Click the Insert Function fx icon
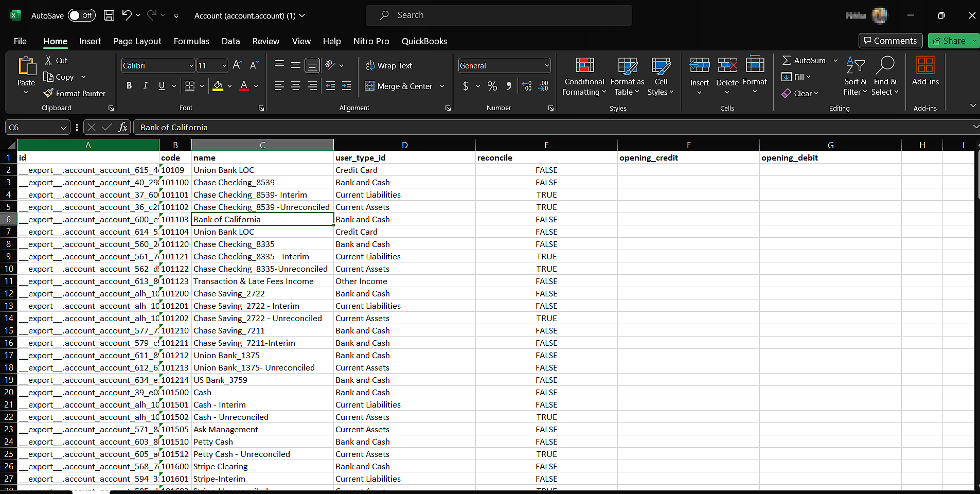Viewport: 980px width, 494px height. click(122, 127)
